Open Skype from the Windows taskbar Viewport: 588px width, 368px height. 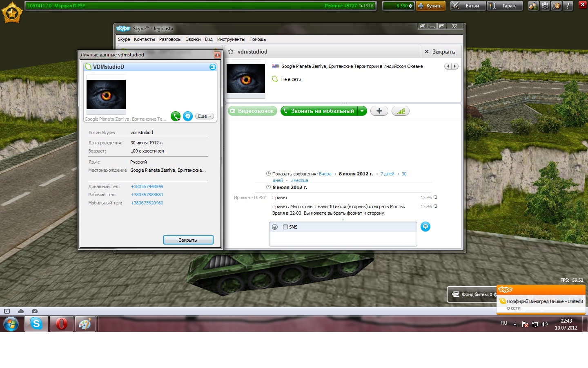coord(36,324)
